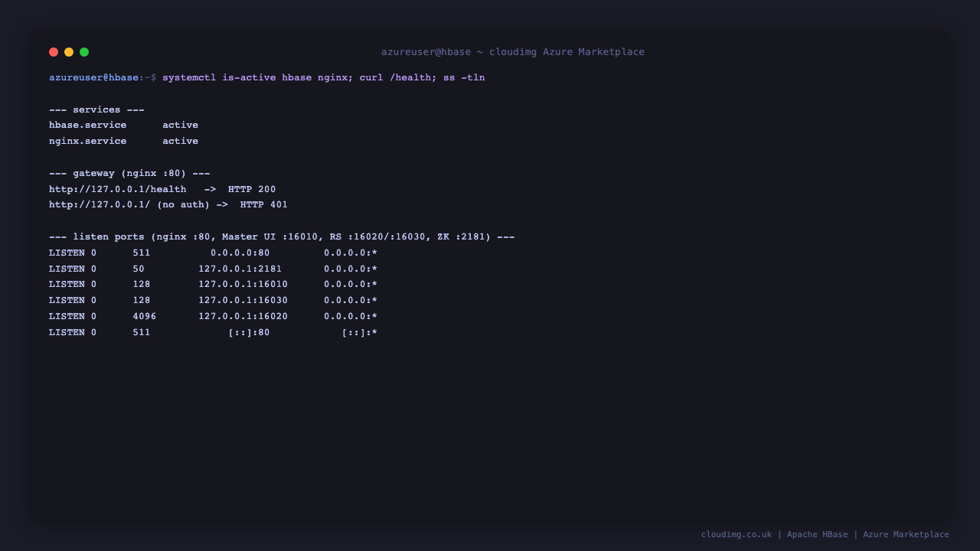Screen dimensions: 980x551
Task: Click the 'curl /health' command segment
Action: [396, 78]
